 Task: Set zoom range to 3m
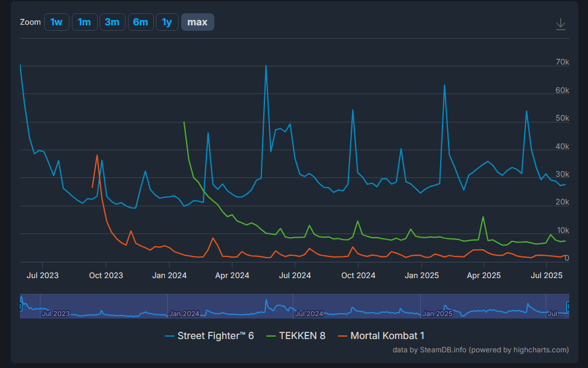112,22
